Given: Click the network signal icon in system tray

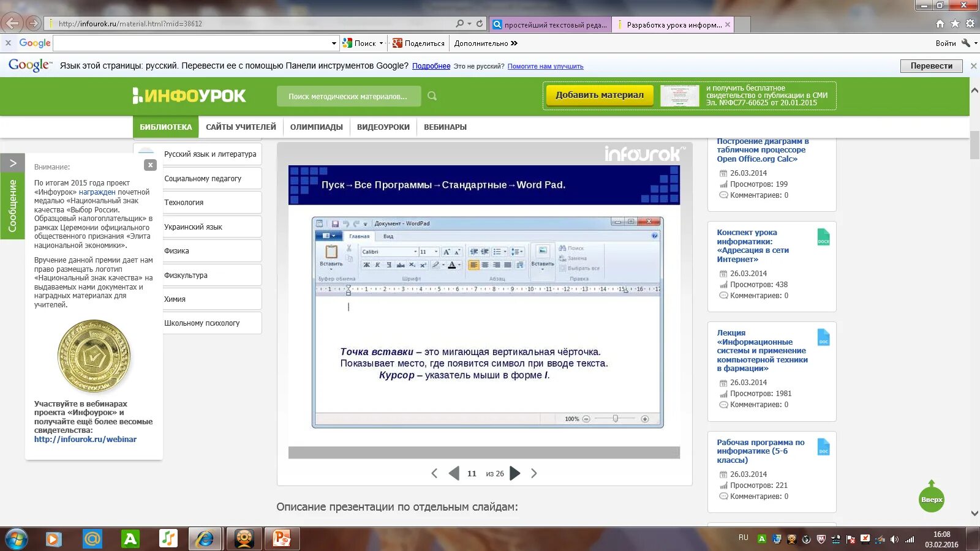Looking at the screenshot, I should coord(910,539).
